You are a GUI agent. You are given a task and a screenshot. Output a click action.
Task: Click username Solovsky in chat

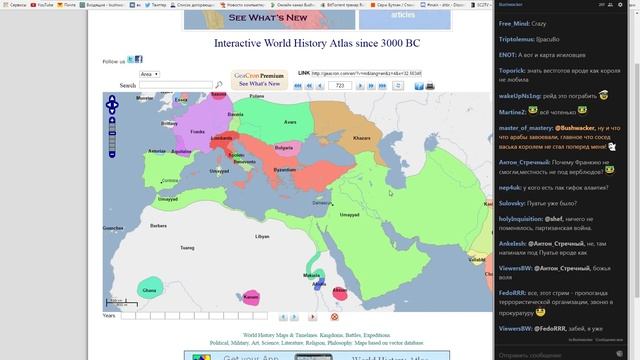point(511,203)
